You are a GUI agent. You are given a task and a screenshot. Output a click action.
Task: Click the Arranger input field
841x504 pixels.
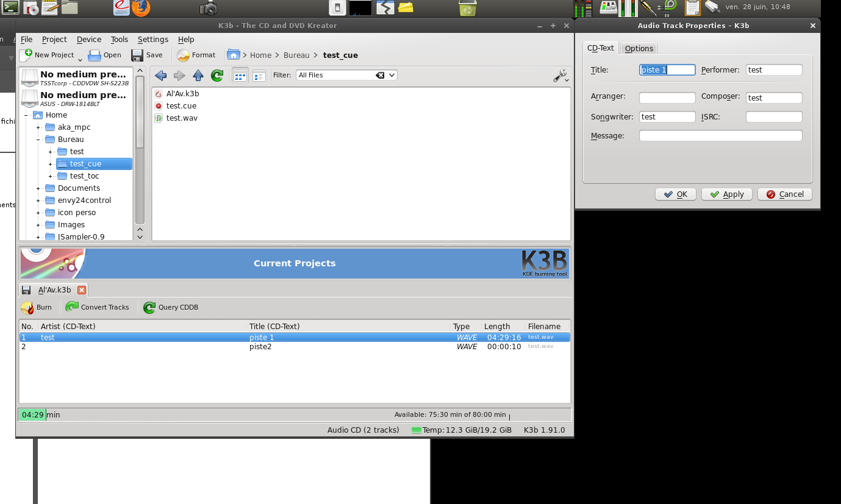click(667, 98)
